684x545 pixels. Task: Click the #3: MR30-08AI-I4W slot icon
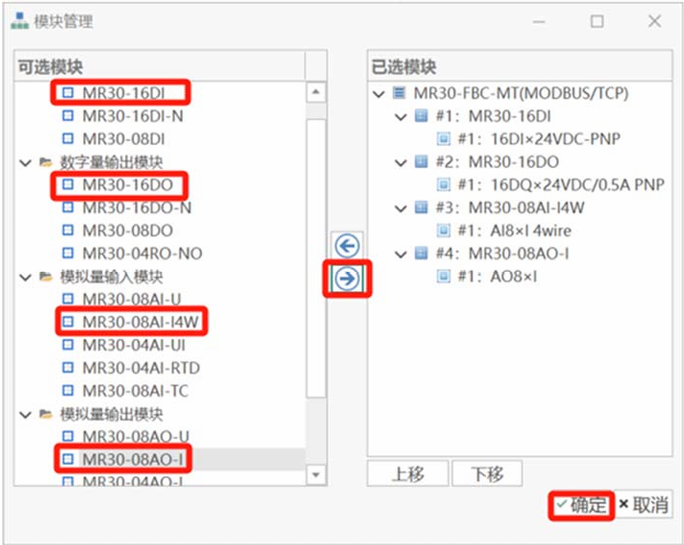click(421, 207)
